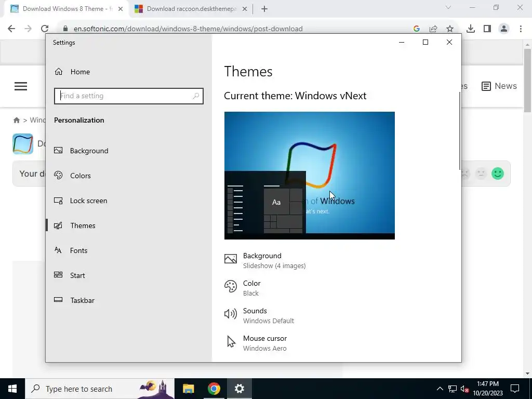Open Softonic hamburger menu
This screenshot has width=532, height=399.
click(x=21, y=86)
